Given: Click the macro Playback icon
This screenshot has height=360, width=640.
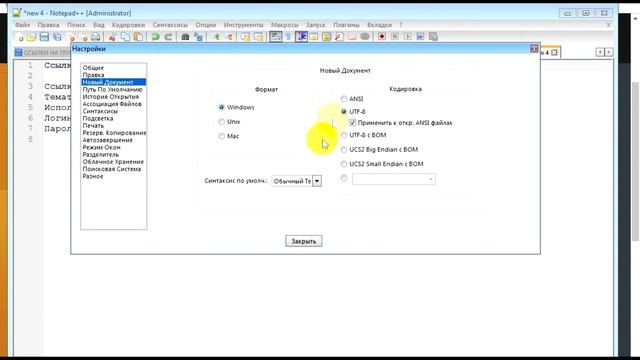Looking at the screenshot, I should point(407,37).
